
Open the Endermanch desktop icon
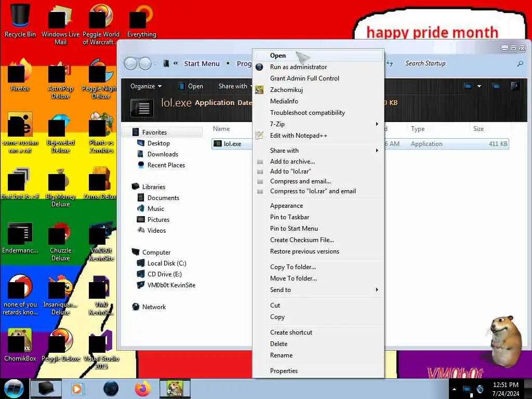20,237
